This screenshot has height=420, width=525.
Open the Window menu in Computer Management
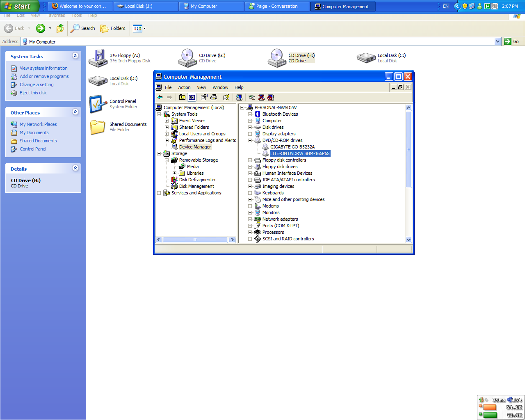(x=220, y=87)
